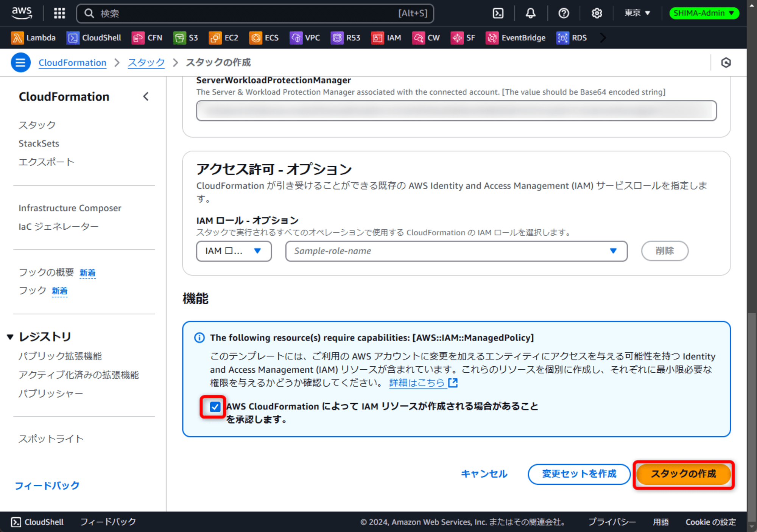Open the IAM shortcut
This screenshot has width=757, height=532.
386,38
